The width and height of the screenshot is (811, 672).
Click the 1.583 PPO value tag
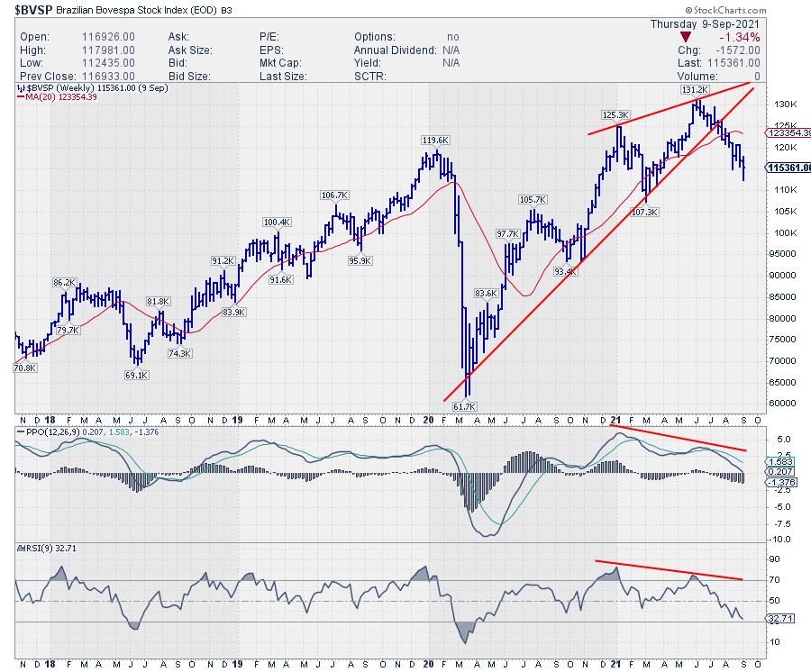point(779,461)
